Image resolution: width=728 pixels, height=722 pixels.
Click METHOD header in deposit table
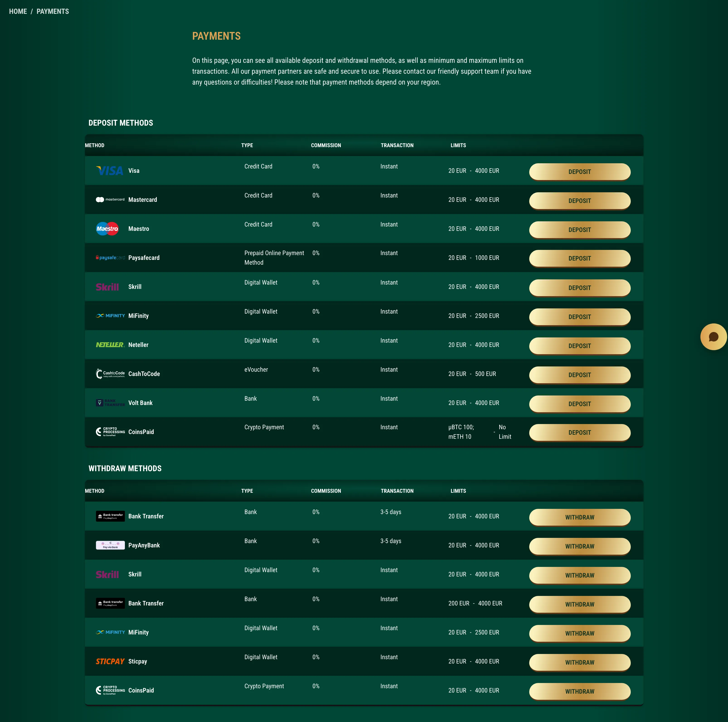(95, 145)
